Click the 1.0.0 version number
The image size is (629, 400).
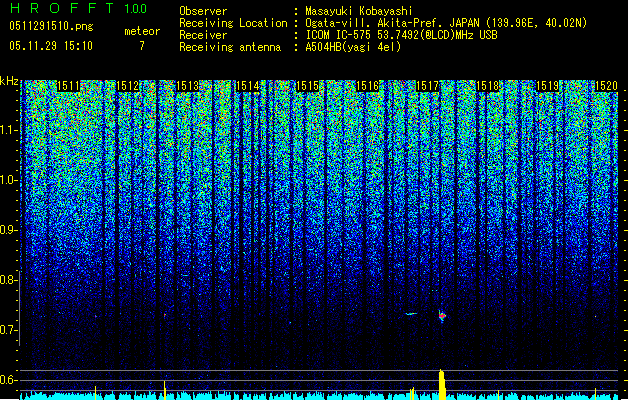136,9
